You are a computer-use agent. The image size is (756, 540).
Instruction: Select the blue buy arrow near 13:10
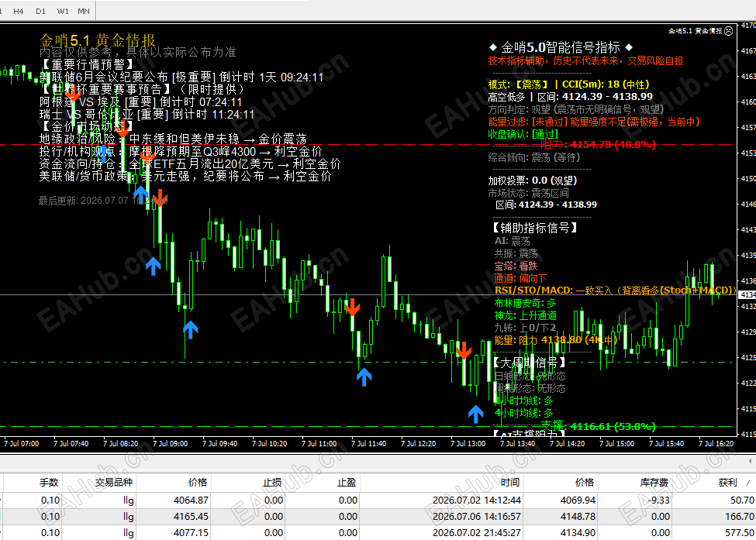[476, 414]
